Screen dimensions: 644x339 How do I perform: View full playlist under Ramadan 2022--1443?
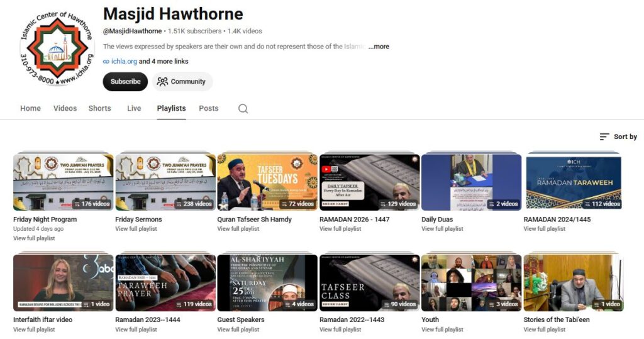340,330
